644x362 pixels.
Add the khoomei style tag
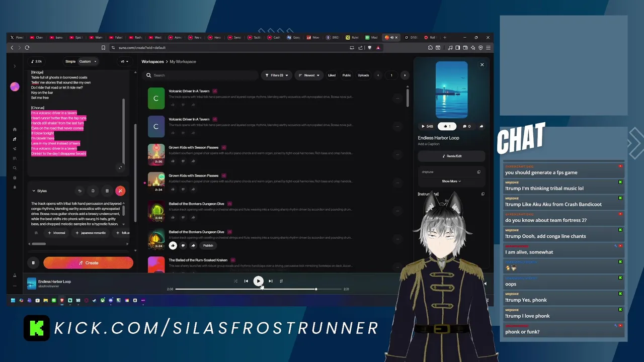56,233
